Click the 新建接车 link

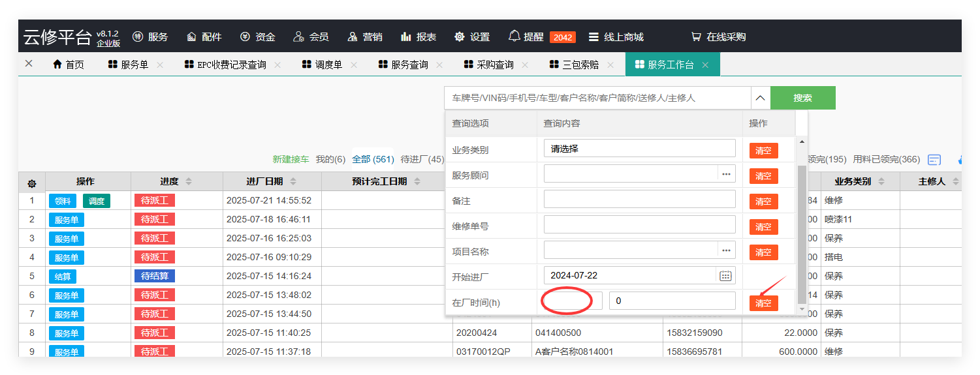[292, 160]
